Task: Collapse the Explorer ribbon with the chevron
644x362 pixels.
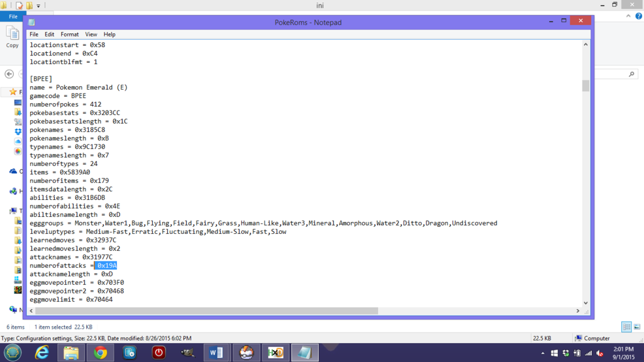Action: [628, 16]
